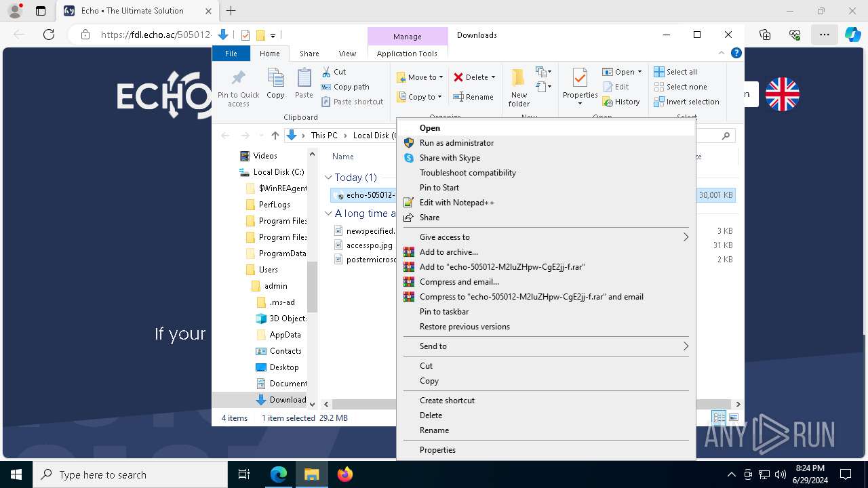
Task: Open Task View on taskbar
Action: [x=244, y=474]
